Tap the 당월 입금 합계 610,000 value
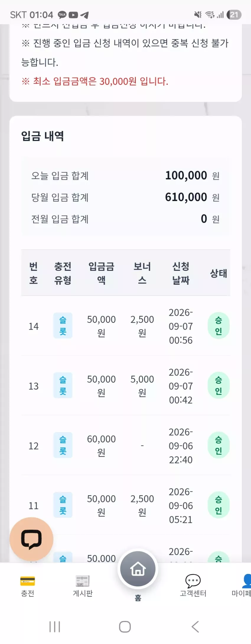The image size is (251, 644). click(x=186, y=197)
